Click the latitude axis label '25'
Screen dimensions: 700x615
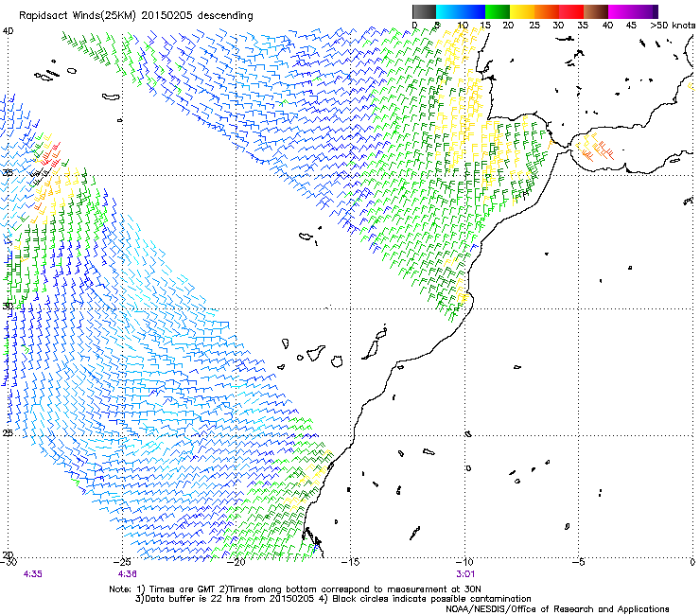pyautogui.click(x=8, y=432)
